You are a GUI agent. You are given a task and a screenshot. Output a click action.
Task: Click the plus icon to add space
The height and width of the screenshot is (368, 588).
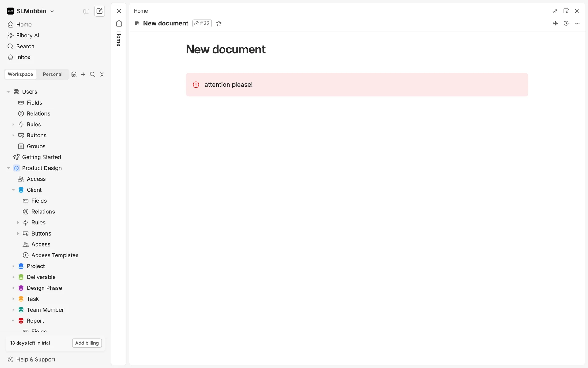point(83,74)
